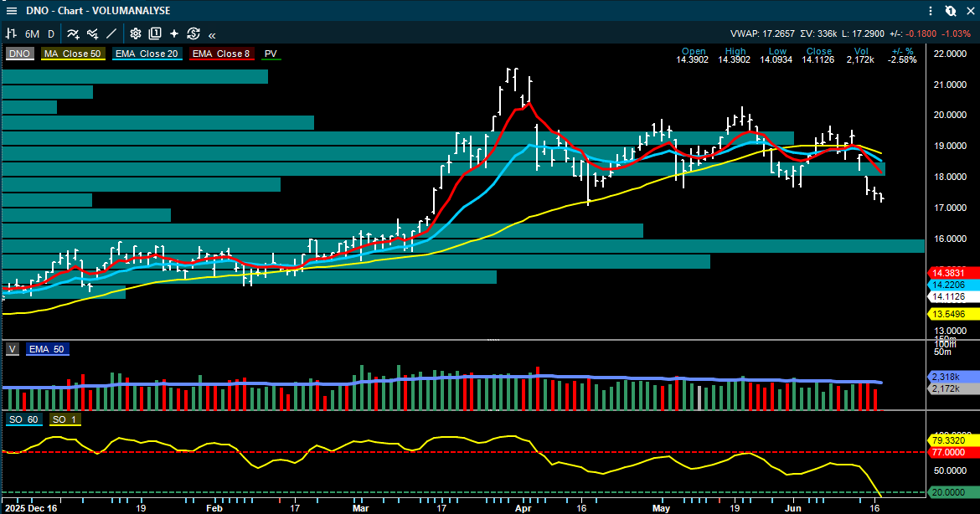Click the Low 14.0934 value
980x514 pixels.
click(776, 60)
